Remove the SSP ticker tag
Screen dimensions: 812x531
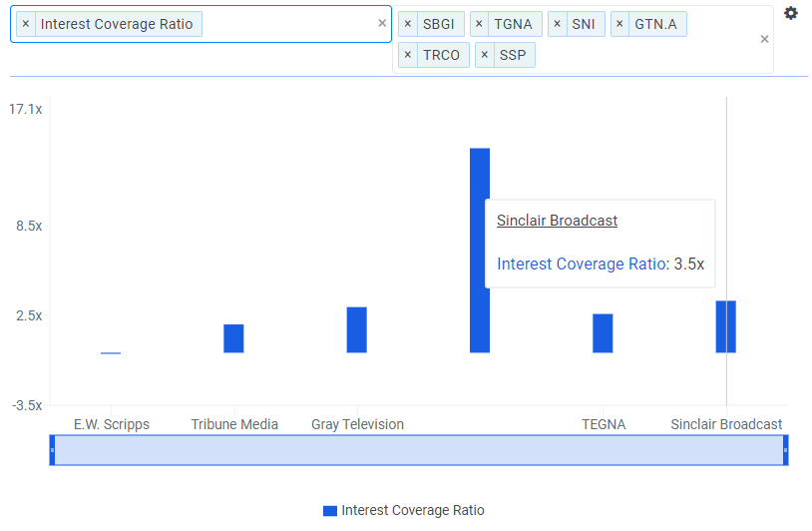click(x=486, y=55)
